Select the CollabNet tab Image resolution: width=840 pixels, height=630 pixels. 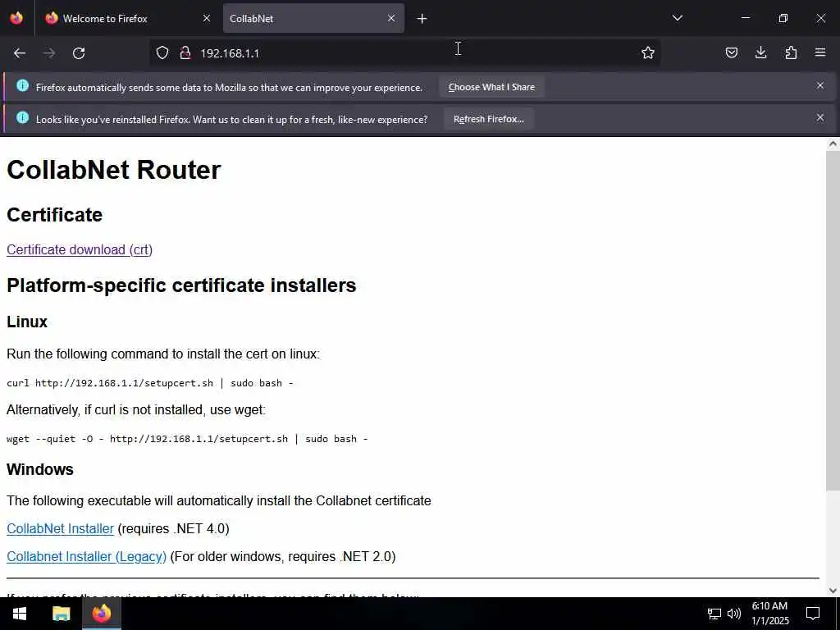coord(313,18)
